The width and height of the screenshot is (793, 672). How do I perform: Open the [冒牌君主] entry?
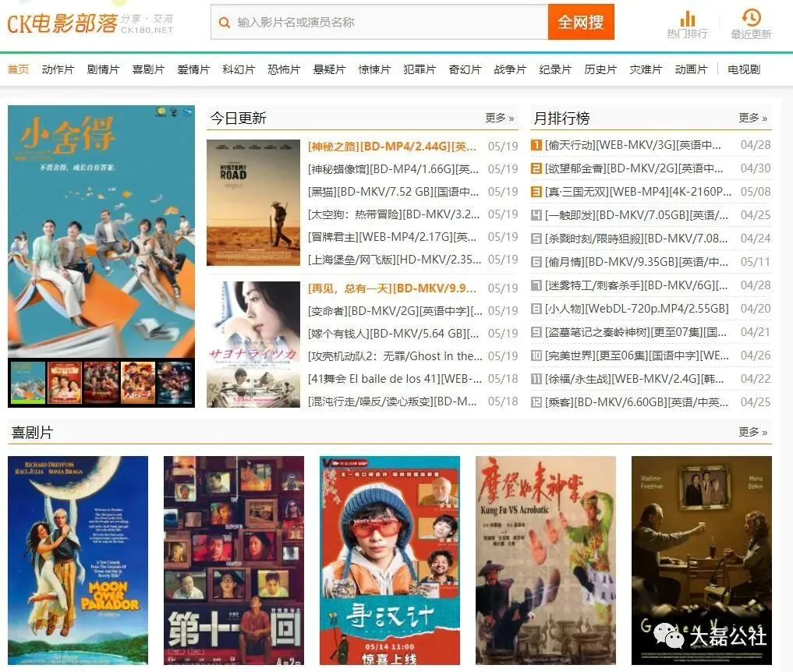[392, 237]
